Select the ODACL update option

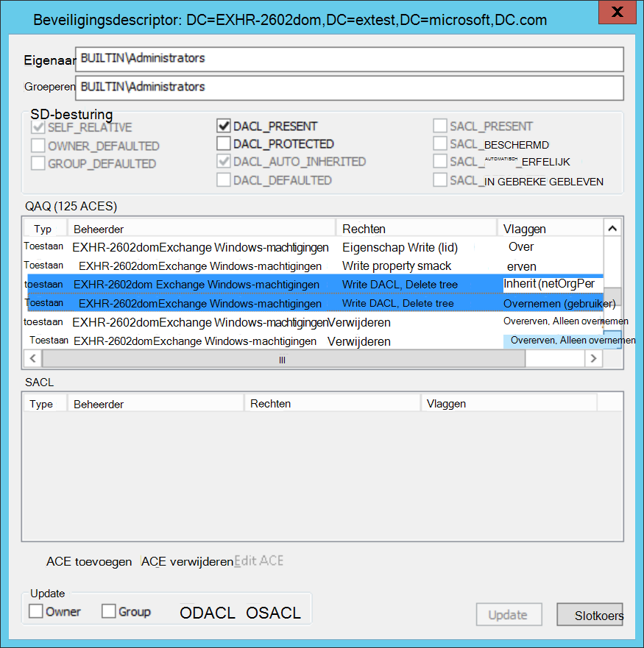tap(208, 613)
